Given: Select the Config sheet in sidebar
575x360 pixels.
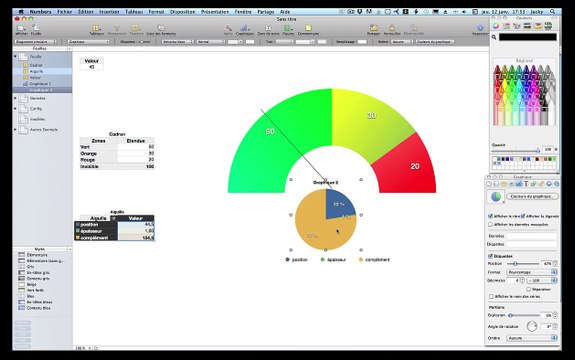Looking at the screenshot, I should [36, 109].
